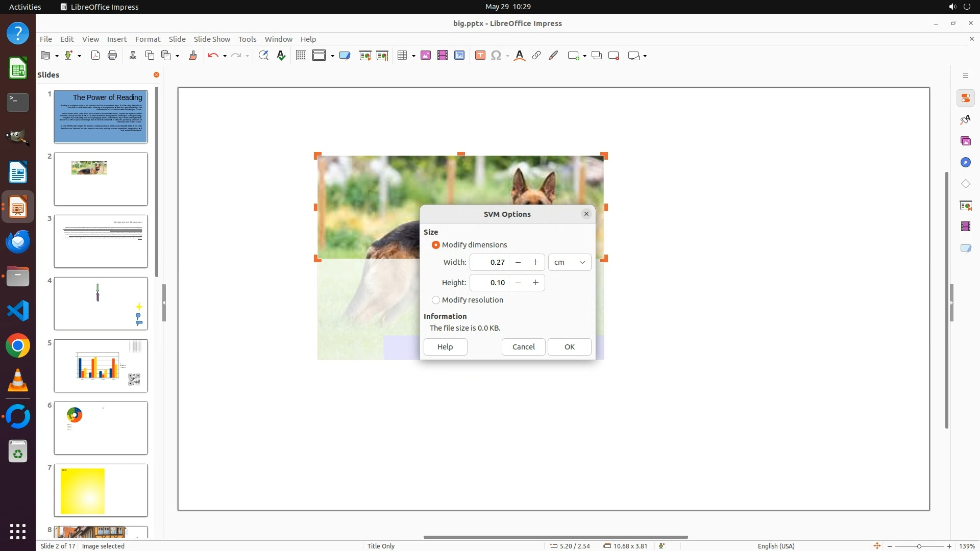This screenshot has width=980, height=551.
Task: Click the Insert Text Box icon
Action: pos(480,56)
